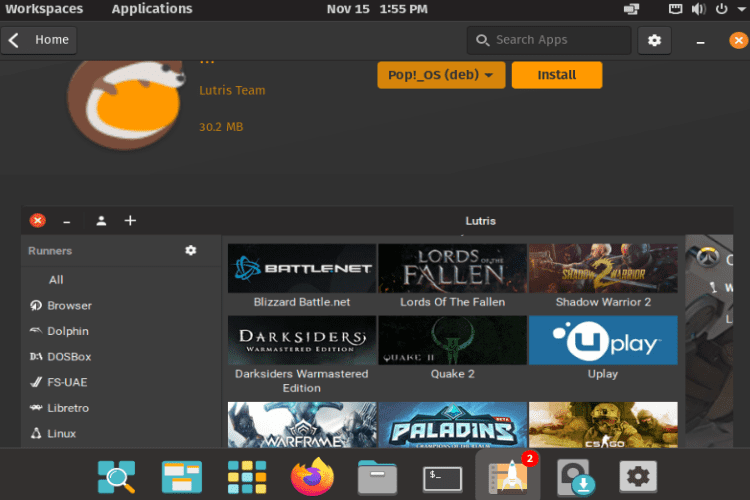Click the Lutris screenshot window title
The width and height of the screenshot is (750, 500).
click(481, 221)
